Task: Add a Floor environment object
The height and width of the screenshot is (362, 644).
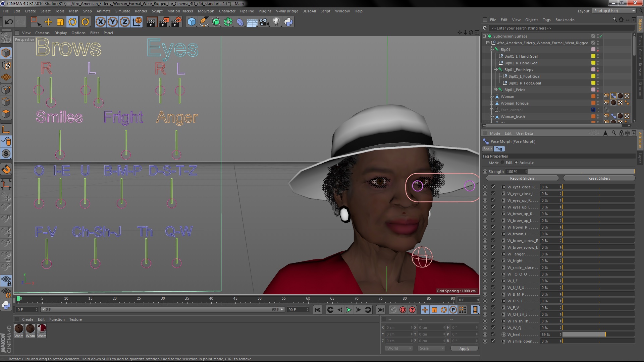Action: click(x=252, y=22)
